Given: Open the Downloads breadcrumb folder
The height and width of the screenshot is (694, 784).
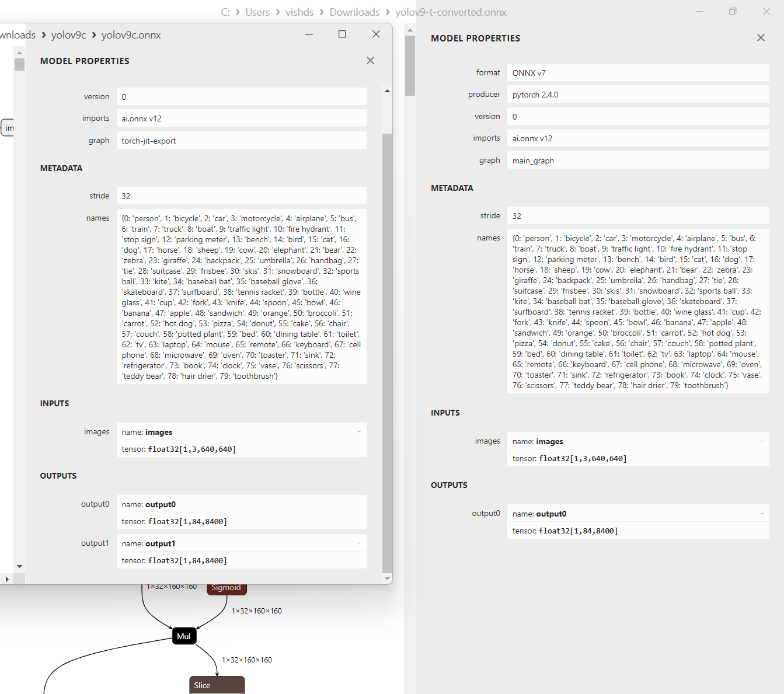Looking at the screenshot, I should pyautogui.click(x=354, y=12).
